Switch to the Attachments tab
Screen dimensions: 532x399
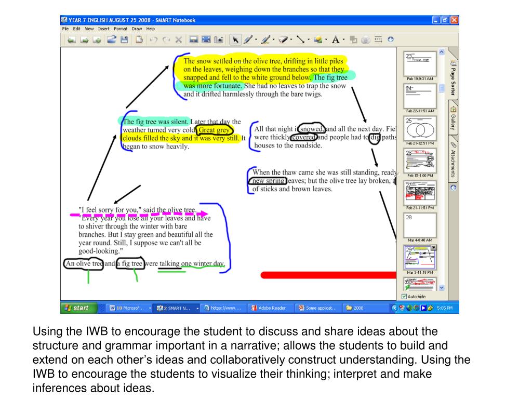453,159
